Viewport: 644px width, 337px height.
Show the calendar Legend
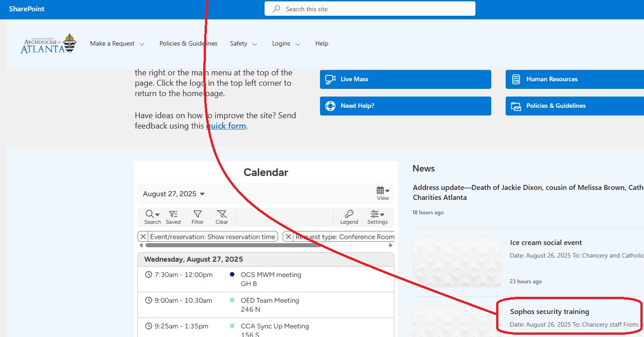tap(349, 217)
